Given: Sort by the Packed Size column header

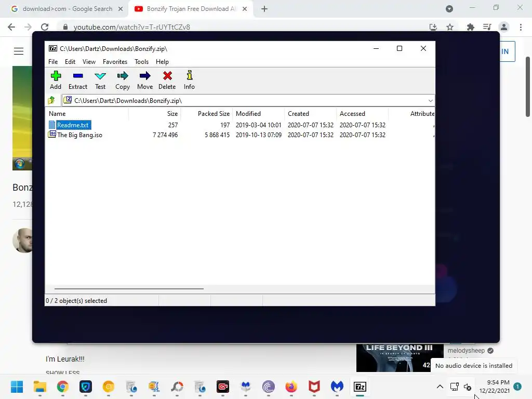Looking at the screenshot, I should (x=207, y=114).
